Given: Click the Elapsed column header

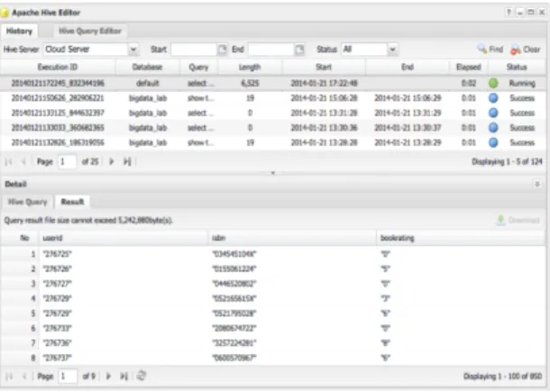Looking at the screenshot, I should point(468,67).
